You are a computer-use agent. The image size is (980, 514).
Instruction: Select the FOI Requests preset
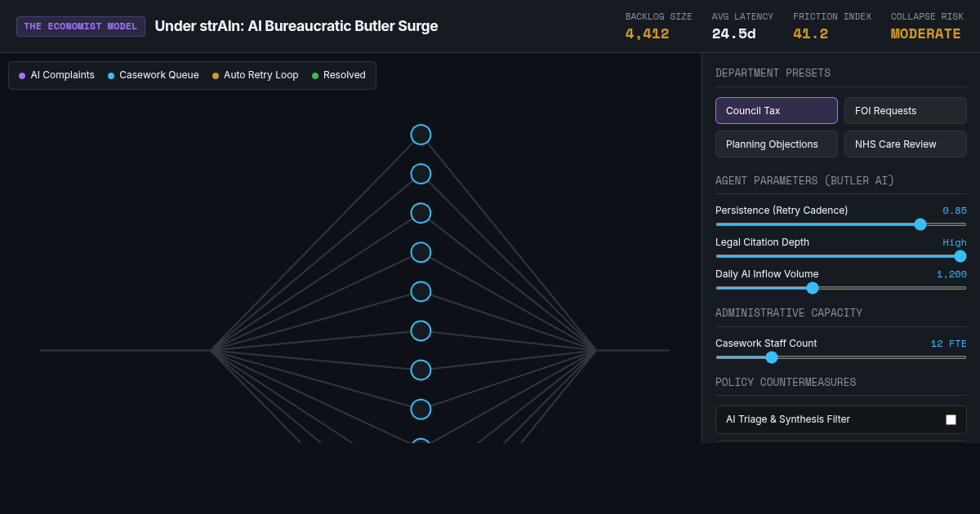click(906, 110)
